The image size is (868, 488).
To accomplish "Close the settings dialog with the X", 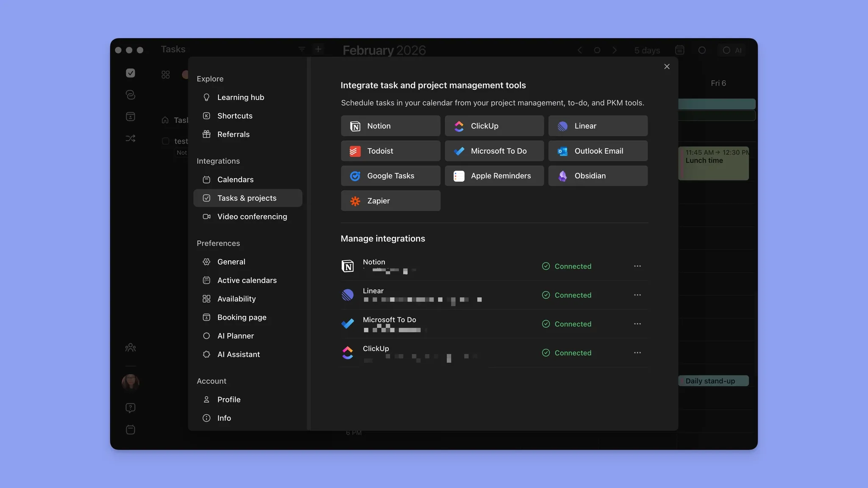I will point(667,67).
